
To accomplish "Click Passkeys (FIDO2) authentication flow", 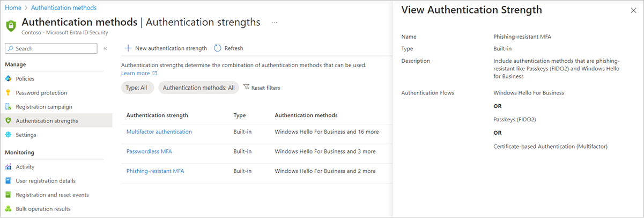I will coord(514,119).
